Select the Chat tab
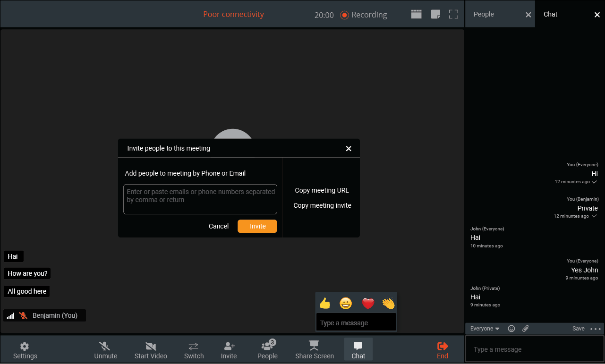 550,14
